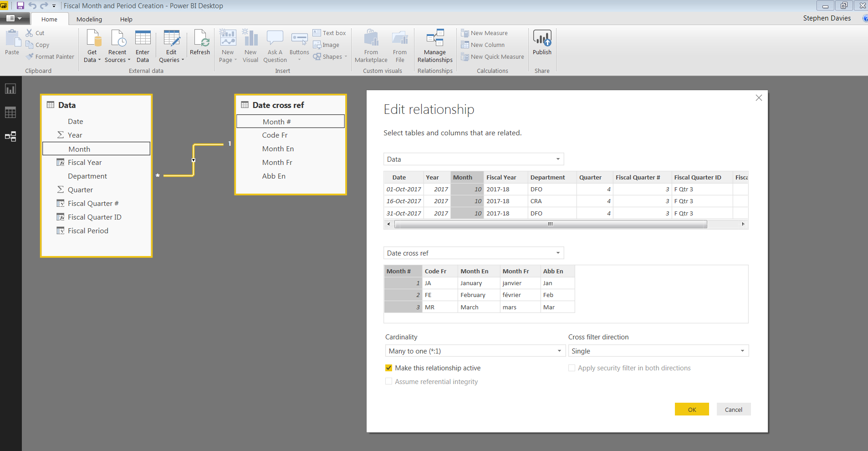Image resolution: width=868 pixels, height=451 pixels.
Task: Open Cross filter direction dropdown
Action: point(659,351)
